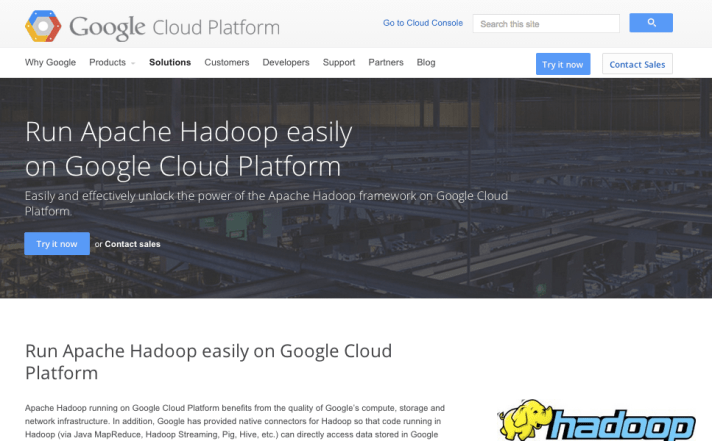Go to the Customers page
This screenshot has height=441, width=712.
tap(227, 62)
